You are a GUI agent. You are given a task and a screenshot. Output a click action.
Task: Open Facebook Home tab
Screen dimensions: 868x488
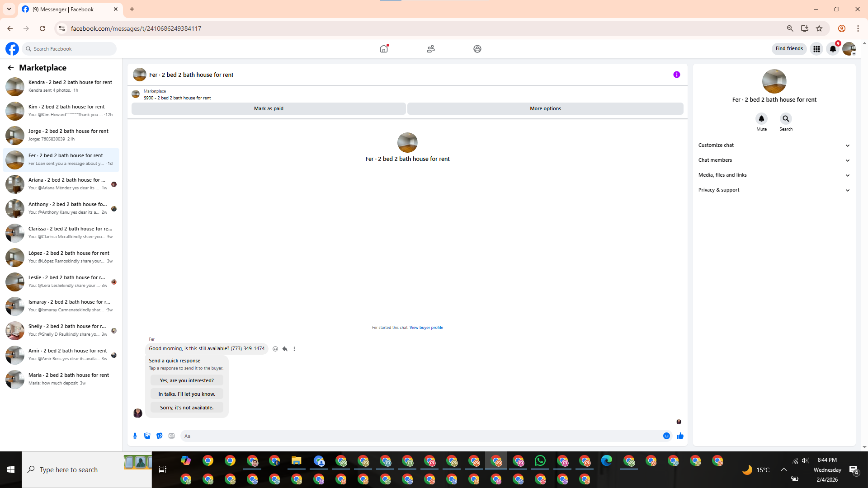[384, 49]
